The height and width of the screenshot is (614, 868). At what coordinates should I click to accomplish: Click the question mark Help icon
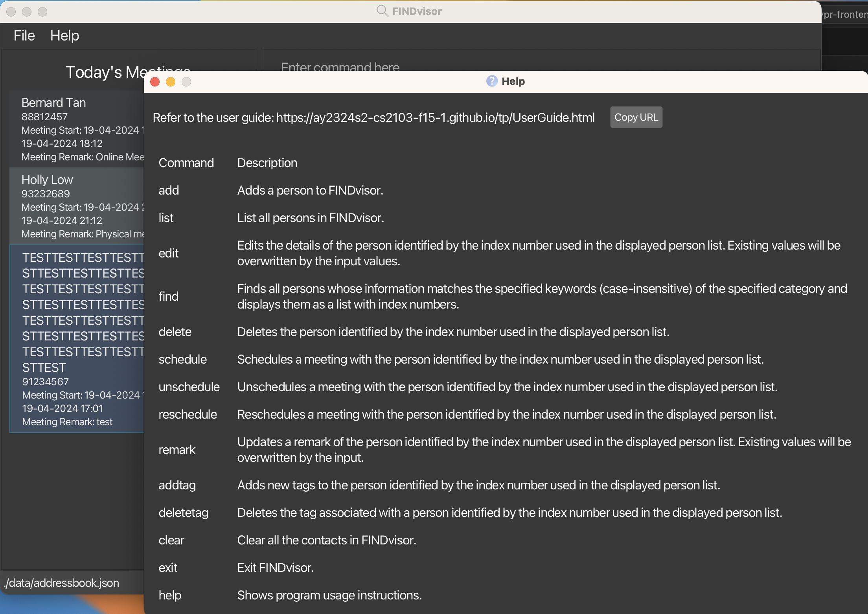(491, 81)
